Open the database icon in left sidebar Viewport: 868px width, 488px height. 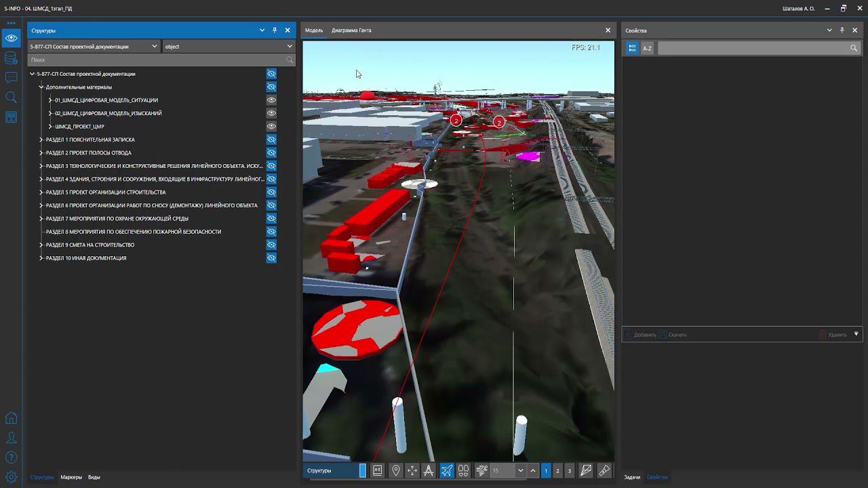pyautogui.click(x=11, y=58)
